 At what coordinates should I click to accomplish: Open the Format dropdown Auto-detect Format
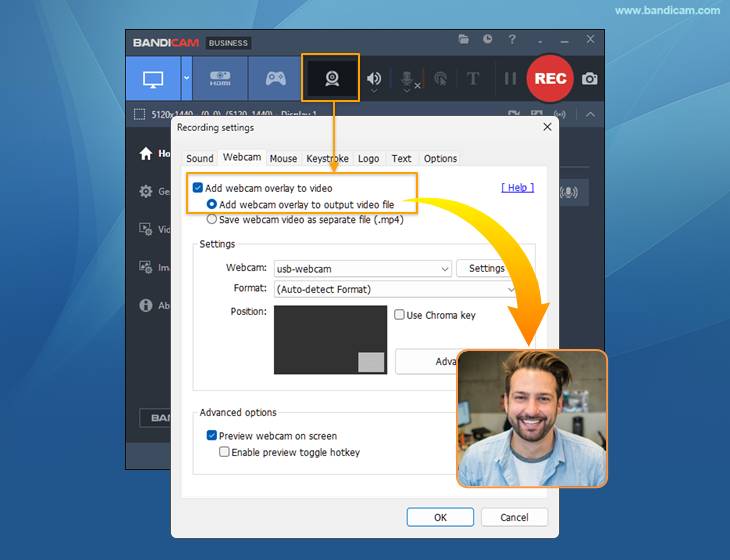(x=395, y=289)
